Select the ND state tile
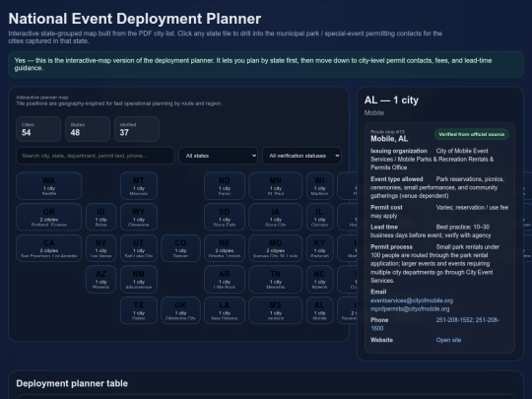The width and height of the screenshot is (532, 399). (x=225, y=185)
